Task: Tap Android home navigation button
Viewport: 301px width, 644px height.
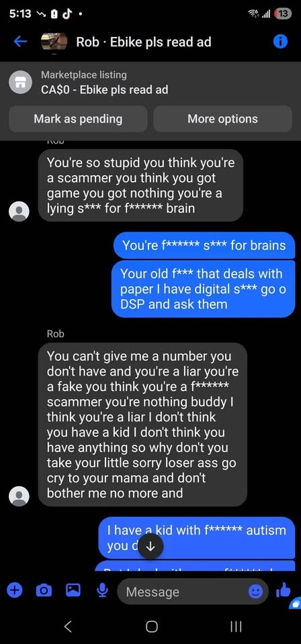Action: click(x=152, y=626)
